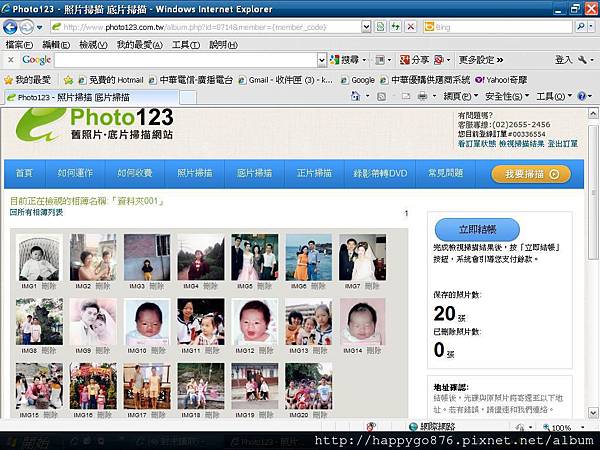Click the orange 我要掃描 button
Viewport: 600px width, 450px height.
[531, 174]
